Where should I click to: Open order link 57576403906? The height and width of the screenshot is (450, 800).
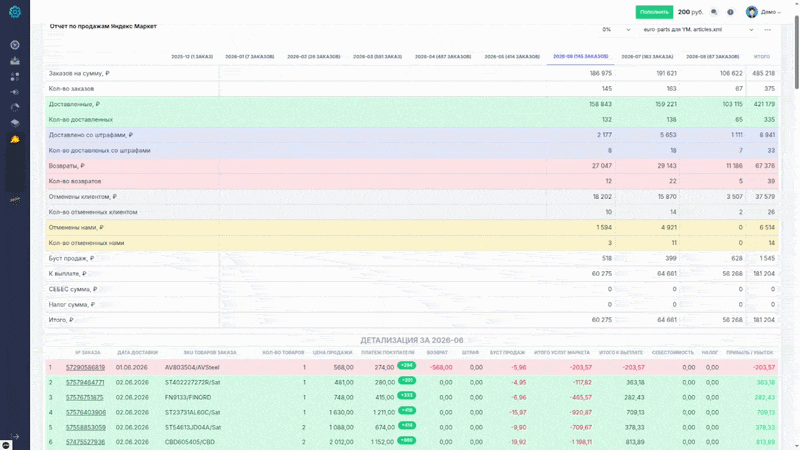pos(86,412)
